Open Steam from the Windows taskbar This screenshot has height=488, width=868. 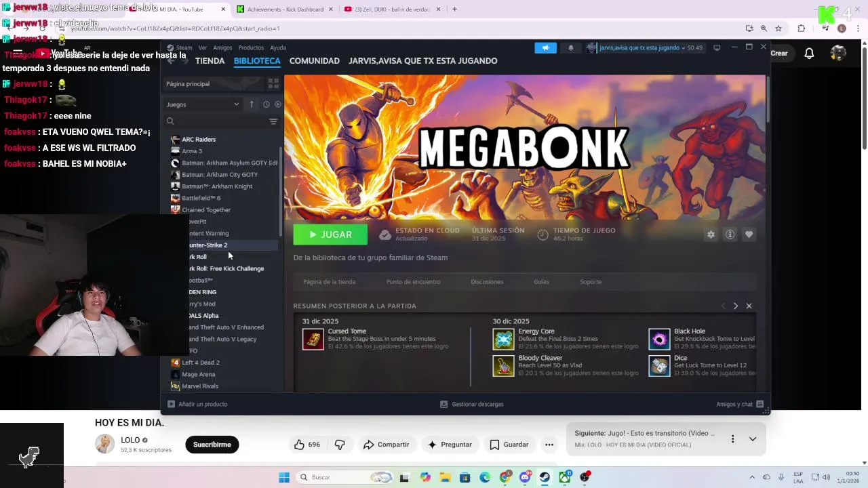(x=545, y=477)
